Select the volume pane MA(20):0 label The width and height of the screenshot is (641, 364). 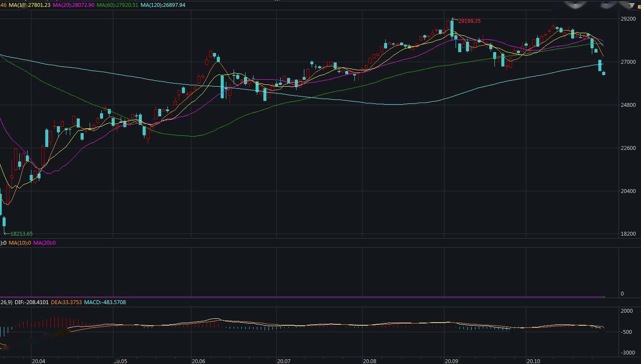click(44, 243)
